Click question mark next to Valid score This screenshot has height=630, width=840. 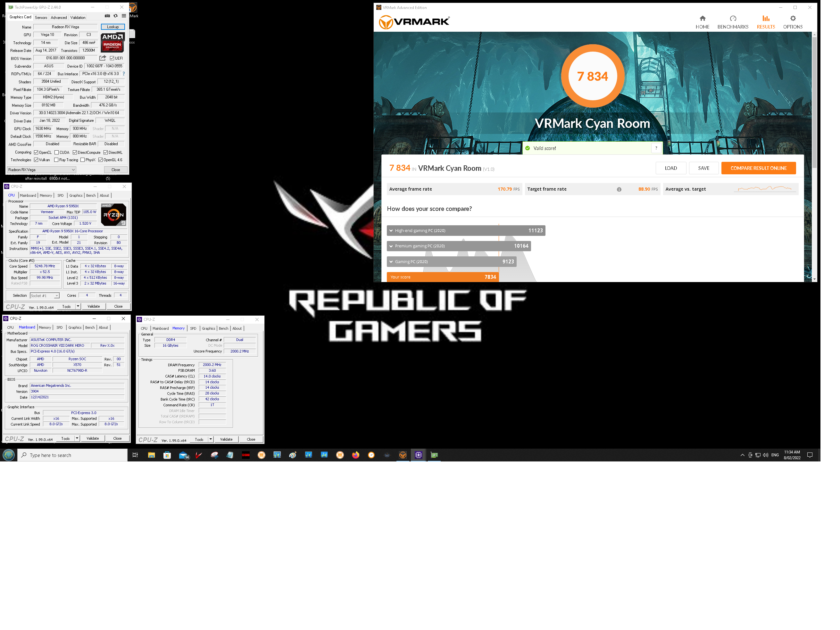click(656, 148)
